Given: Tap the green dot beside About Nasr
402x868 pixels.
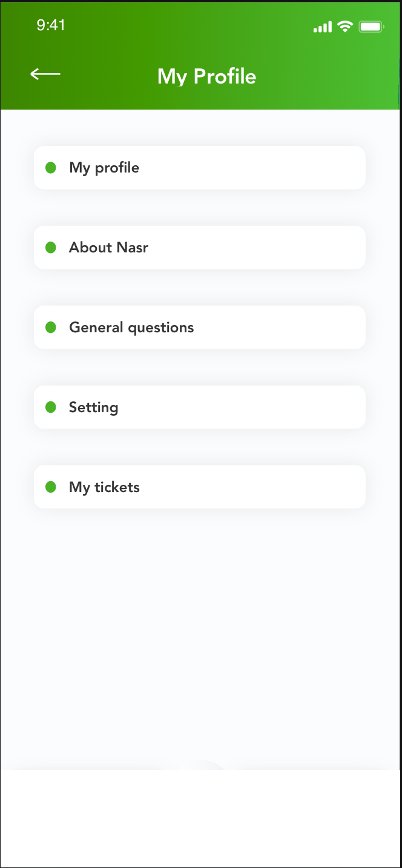Looking at the screenshot, I should pyautogui.click(x=51, y=248).
